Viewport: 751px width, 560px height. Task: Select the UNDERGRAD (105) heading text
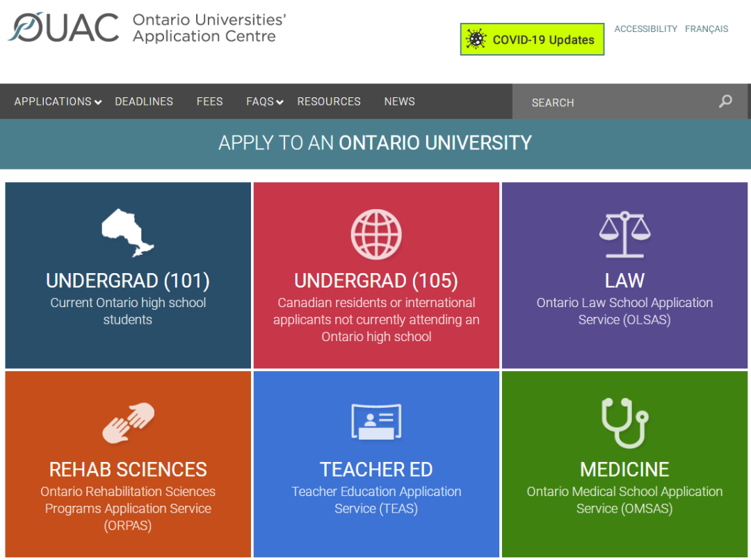click(376, 281)
